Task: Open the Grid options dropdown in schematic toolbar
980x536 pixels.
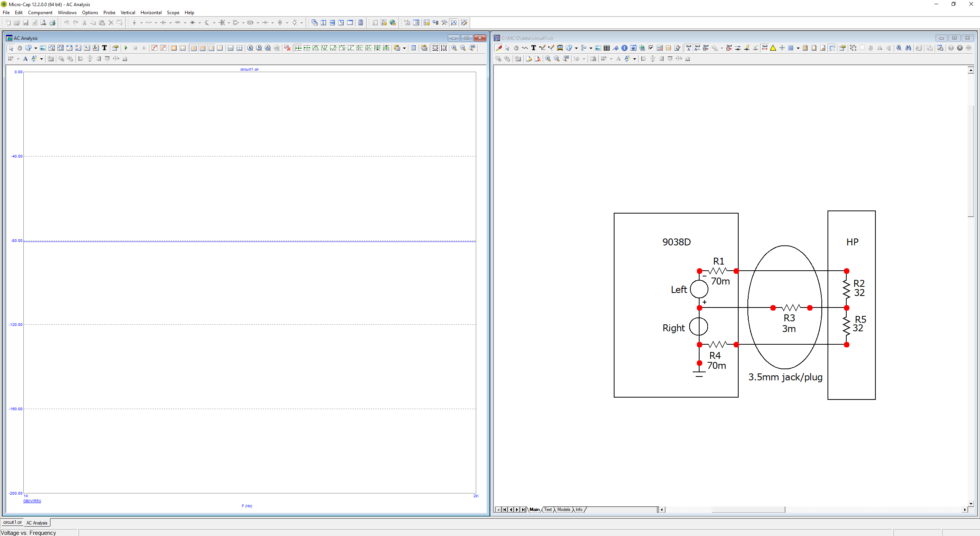Action: pos(798,48)
